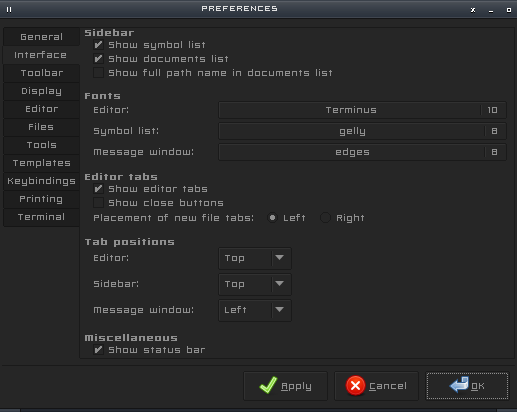Confirm preferences with OK button
Screen dimensions: 517x412
point(467,386)
